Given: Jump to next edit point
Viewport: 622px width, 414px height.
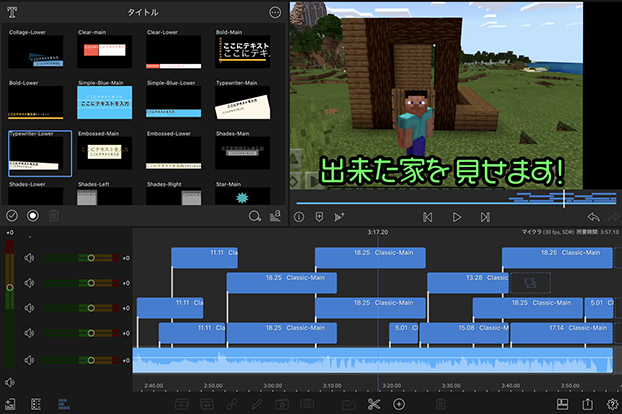Looking at the screenshot, I should [485, 217].
